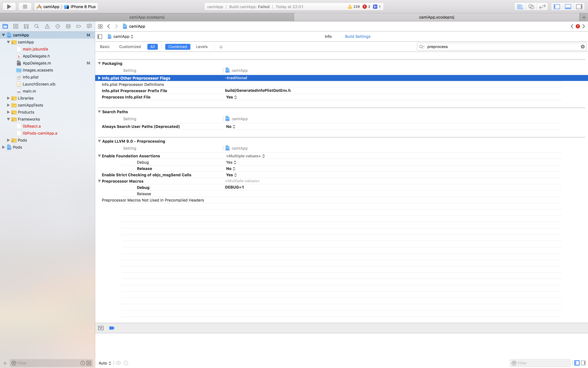This screenshot has height=368, width=588.
Task: Open the Find navigator magnifier icon
Action: tap(37, 26)
